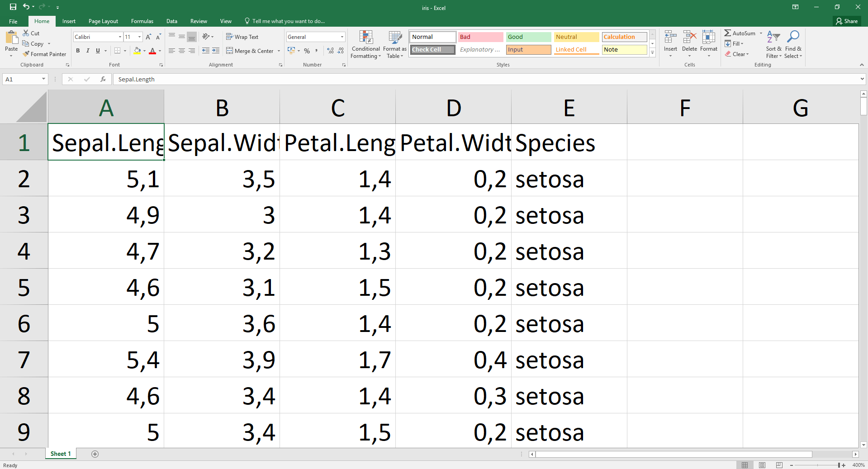Open the General number format dropdown

tap(342, 37)
